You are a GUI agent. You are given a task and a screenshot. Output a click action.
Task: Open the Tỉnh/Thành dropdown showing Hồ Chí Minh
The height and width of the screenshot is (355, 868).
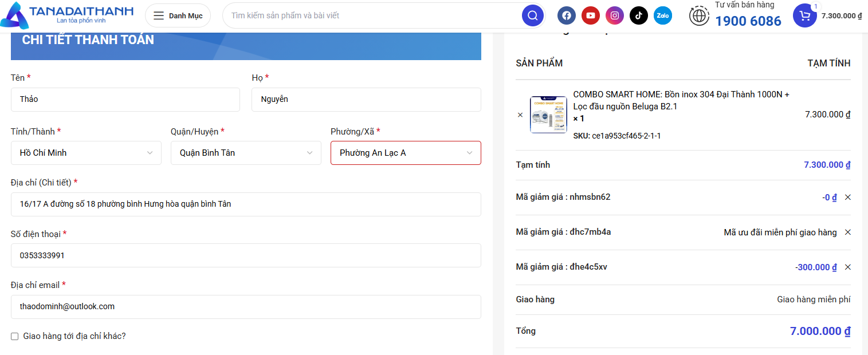pyautogui.click(x=86, y=153)
